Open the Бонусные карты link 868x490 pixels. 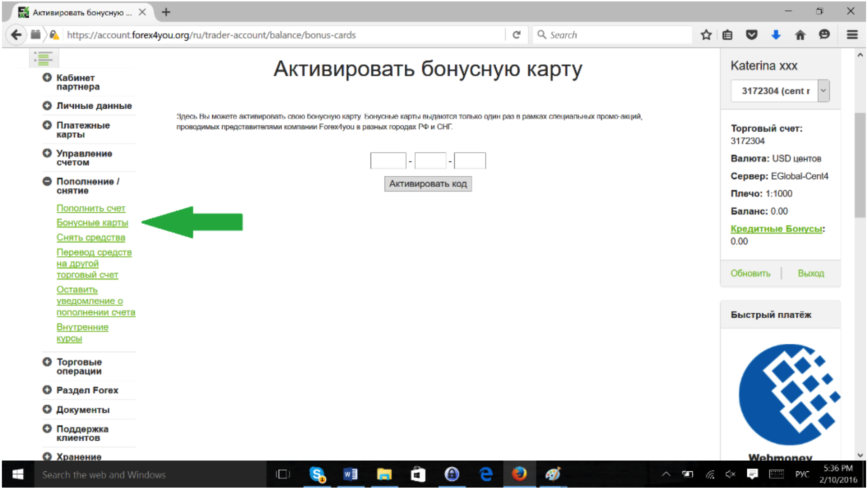coord(92,223)
